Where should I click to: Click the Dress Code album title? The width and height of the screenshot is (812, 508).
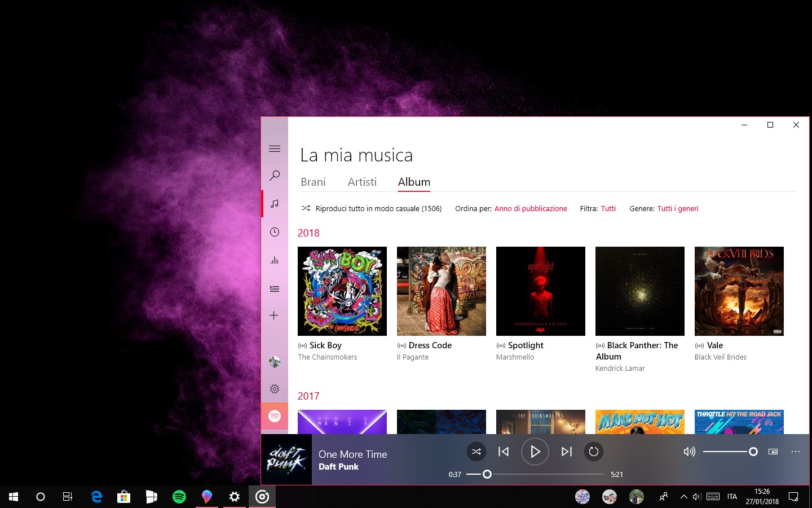(x=430, y=345)
